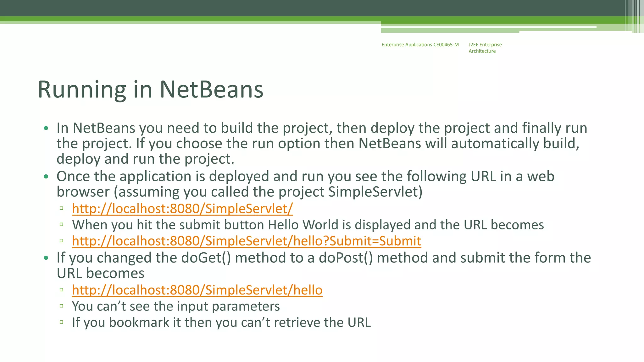Click the square marker before the hello?Submit=Submit link

(62, 241)
